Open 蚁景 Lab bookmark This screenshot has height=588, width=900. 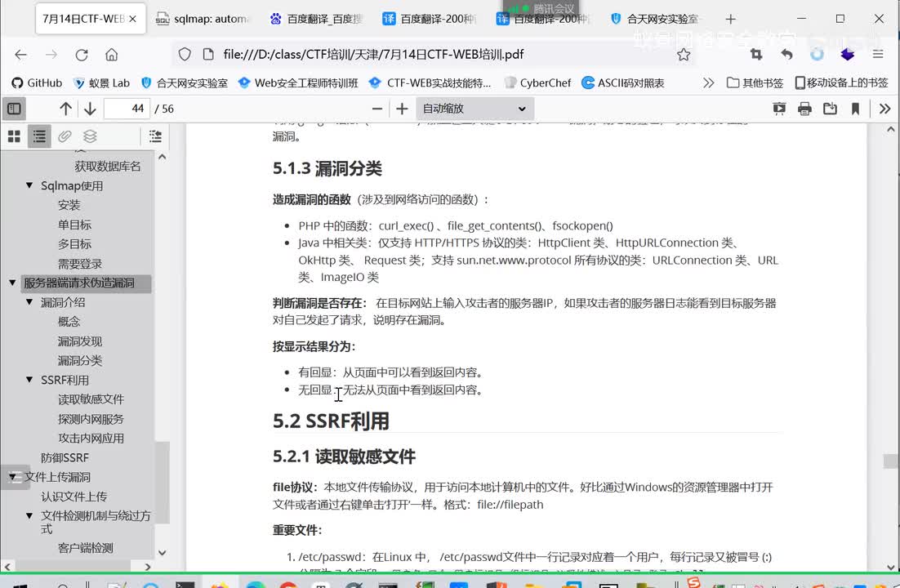tap(101, 82)
